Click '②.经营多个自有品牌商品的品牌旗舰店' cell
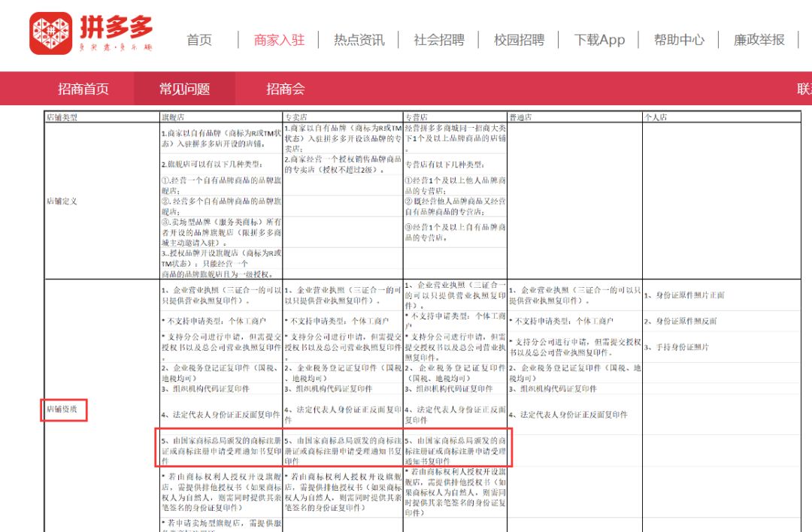812x532 pixels. click(221, 206)
